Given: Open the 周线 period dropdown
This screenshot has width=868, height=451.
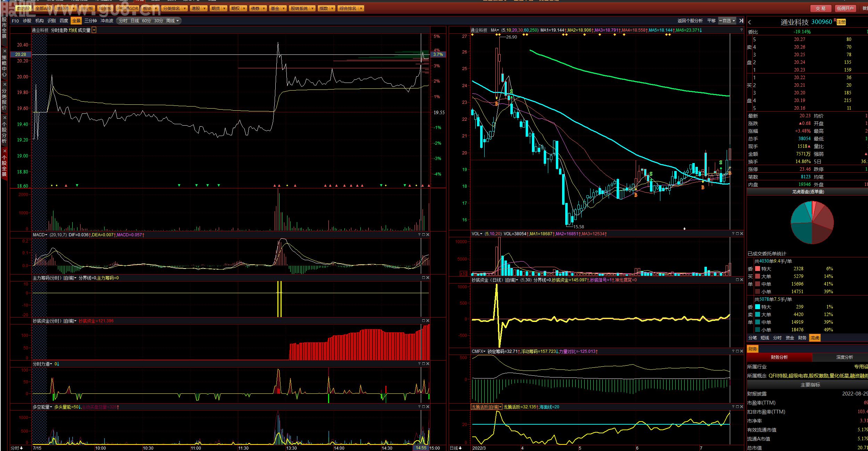Looking at the screenshot, I should pos(173,21).
